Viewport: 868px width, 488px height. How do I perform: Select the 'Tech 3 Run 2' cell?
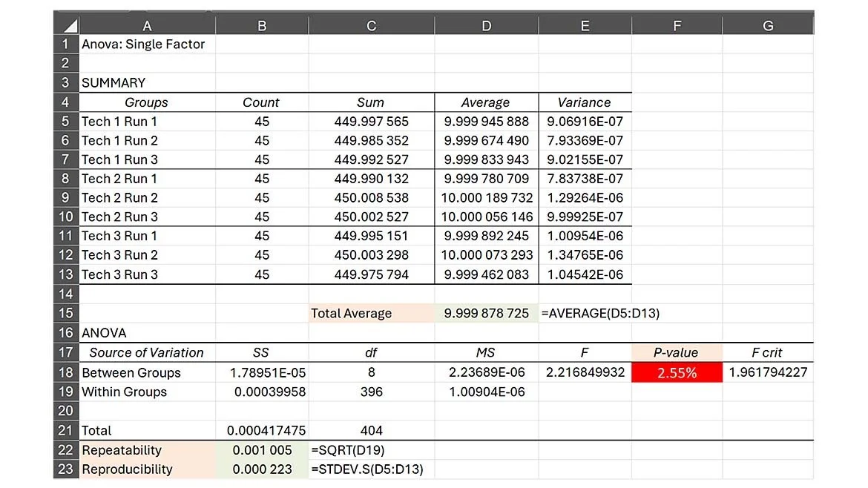click(x=147, y=255)
